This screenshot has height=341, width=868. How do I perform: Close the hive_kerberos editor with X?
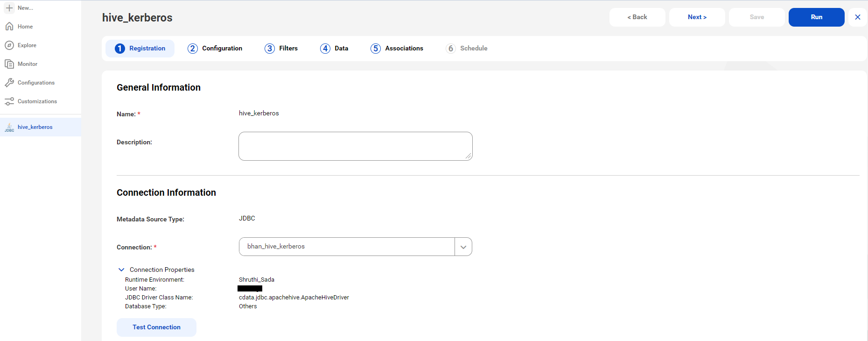click(858, 17)
